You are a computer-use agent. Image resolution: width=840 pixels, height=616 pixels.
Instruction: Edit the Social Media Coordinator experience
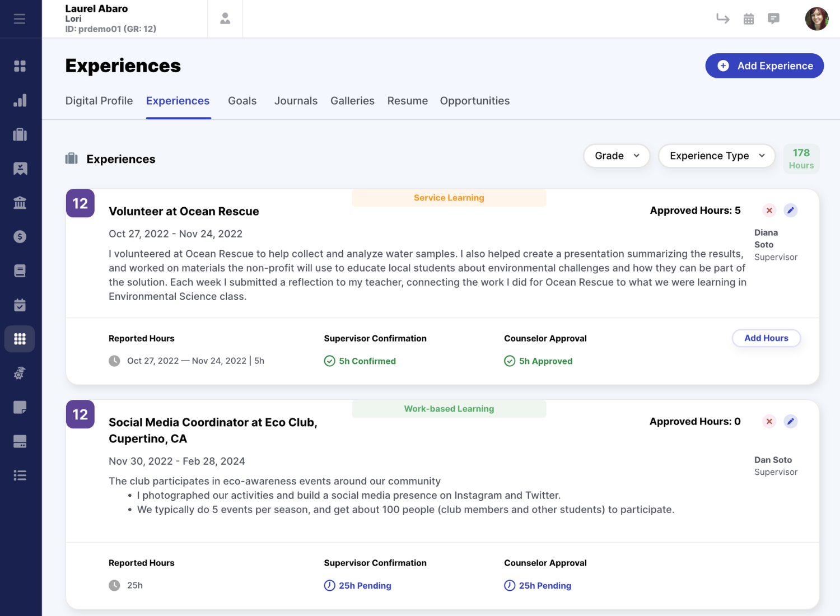point(790,422)
